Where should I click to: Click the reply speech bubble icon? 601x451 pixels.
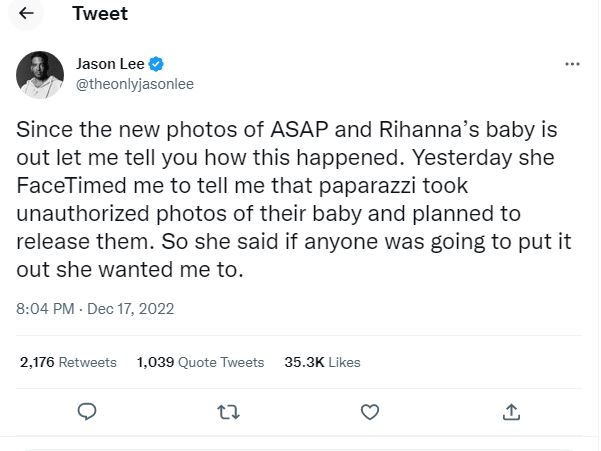point(87,411)
